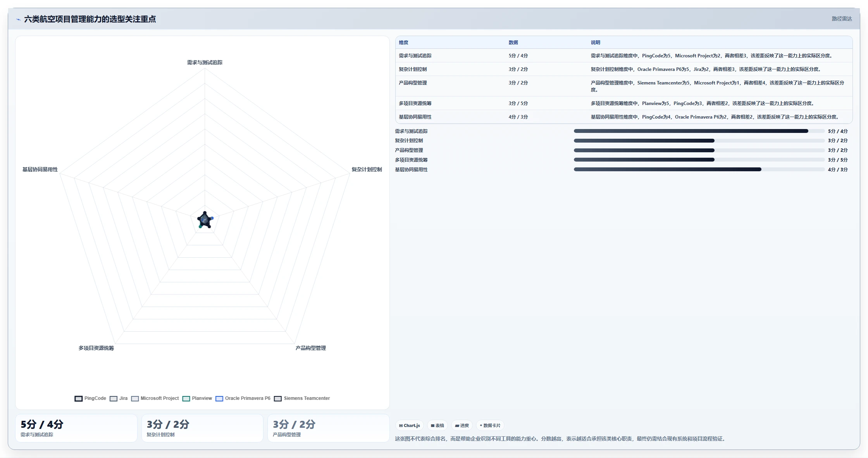Click the Chart.js tag chip
The height and width of the screenshot is (458, 868).
click(410, 425)
